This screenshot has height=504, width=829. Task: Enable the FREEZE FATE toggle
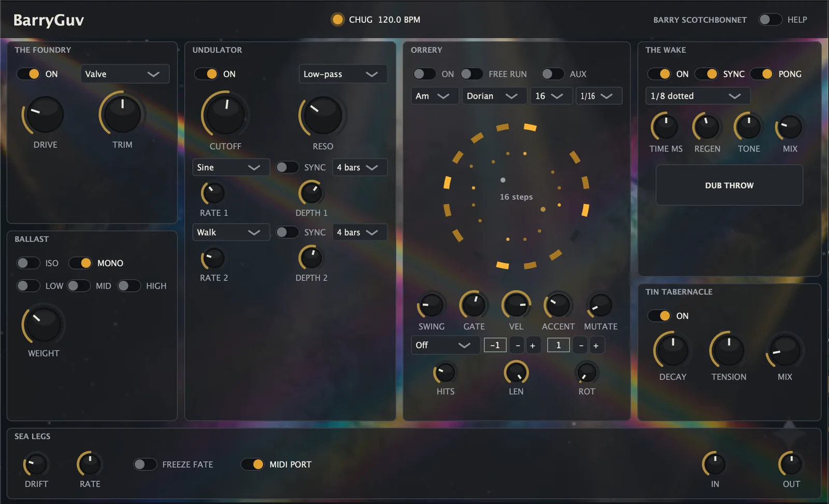click(145, 464)
